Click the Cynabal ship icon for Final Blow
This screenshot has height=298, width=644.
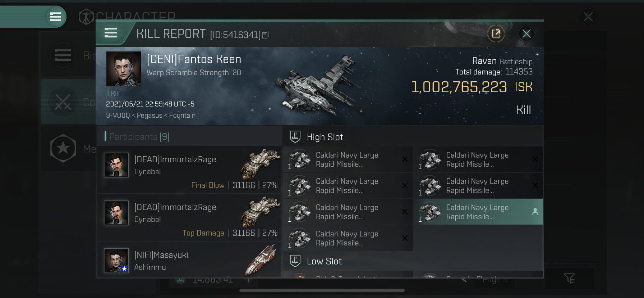261,164
